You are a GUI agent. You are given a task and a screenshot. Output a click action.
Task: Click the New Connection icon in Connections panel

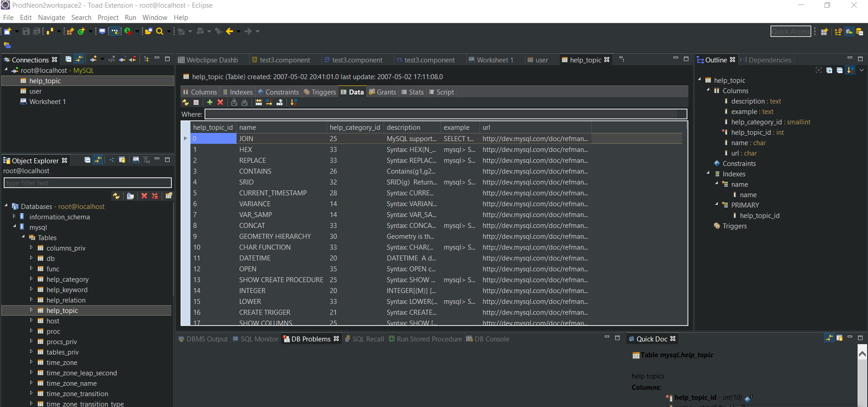[x=93, y=59]
